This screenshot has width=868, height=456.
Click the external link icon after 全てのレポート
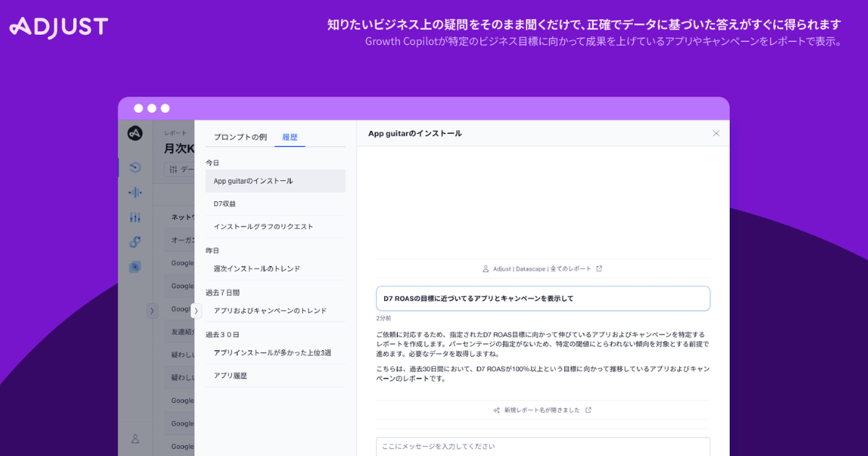click(x=599, y=269)
